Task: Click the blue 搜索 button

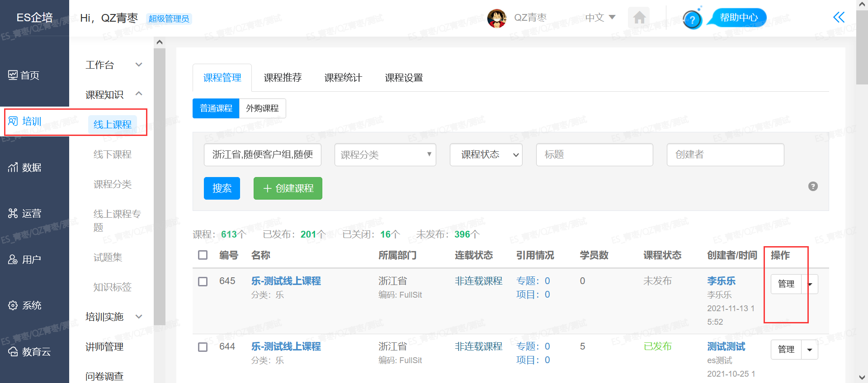Action: (x=222, y=188)
